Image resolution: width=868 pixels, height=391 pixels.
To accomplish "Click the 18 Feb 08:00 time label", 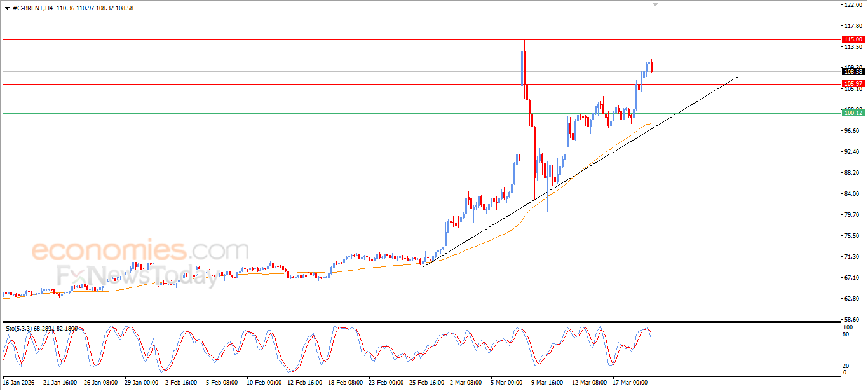I will click(344, 383).
